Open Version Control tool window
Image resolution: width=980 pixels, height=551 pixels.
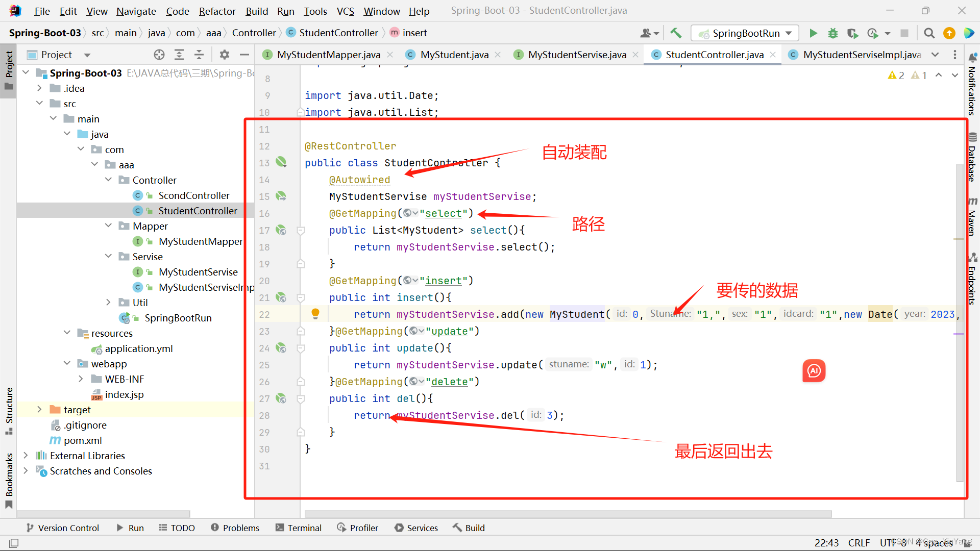tap(62, 528)
